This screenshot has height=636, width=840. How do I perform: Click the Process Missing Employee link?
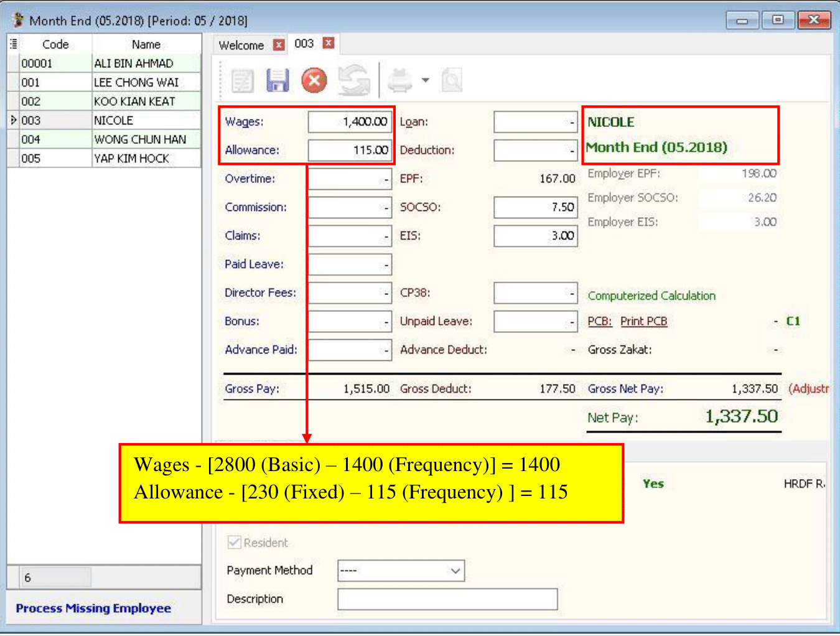[93, 608]
